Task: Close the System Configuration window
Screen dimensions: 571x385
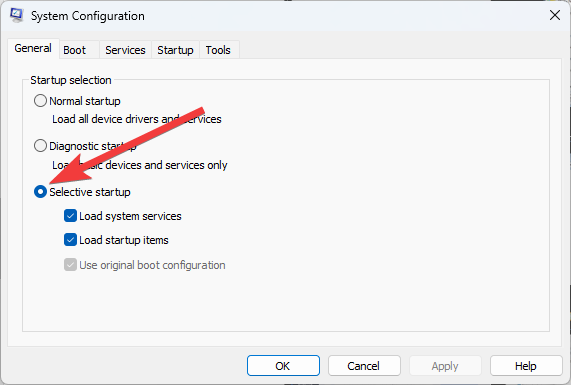Action: click(x=555, y=15)
